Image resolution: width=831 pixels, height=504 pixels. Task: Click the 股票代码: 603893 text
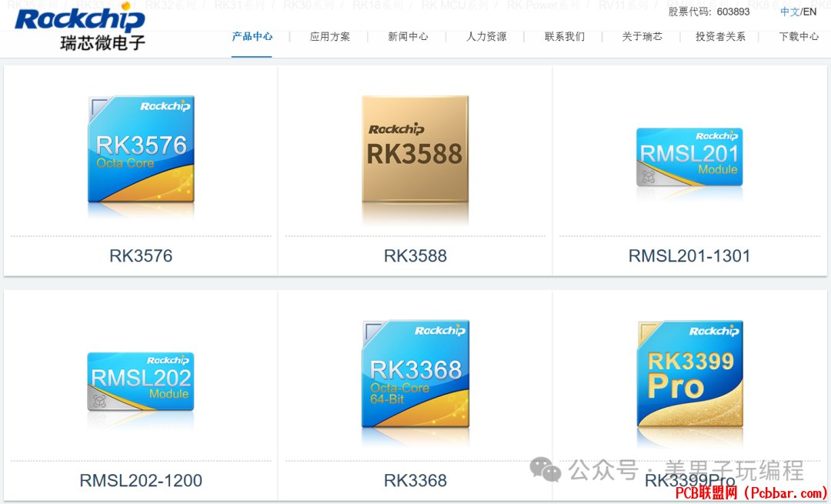[x=709, y=12]
